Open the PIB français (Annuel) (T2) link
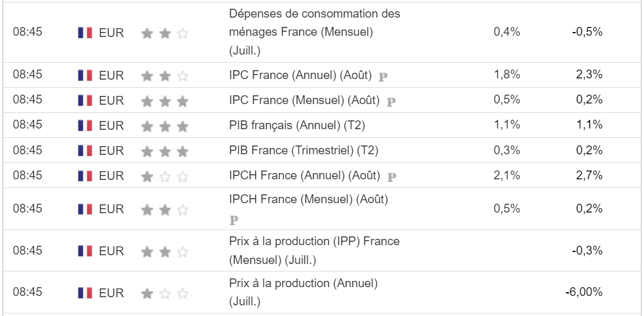The height and width of the screenshot is (316, 644). pos(297,125)
